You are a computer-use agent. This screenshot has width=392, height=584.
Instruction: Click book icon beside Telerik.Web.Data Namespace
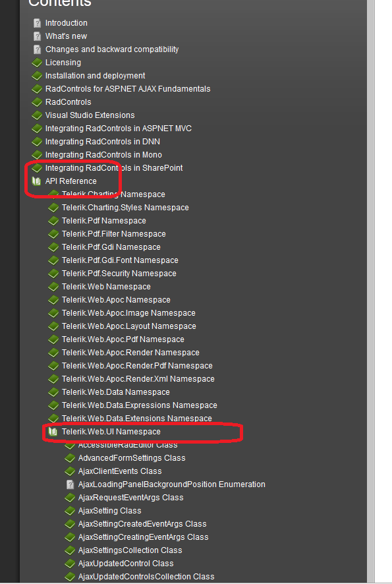(x=53, y=392)
